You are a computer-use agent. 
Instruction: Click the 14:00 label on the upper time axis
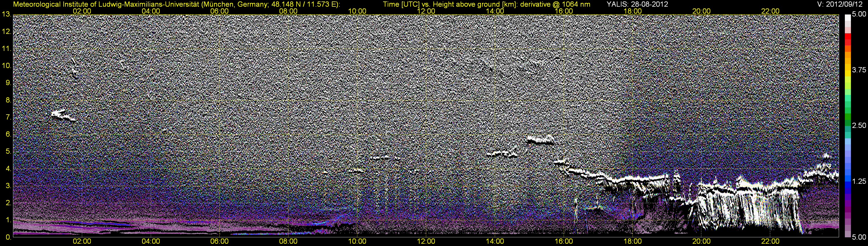coord(495,11)
